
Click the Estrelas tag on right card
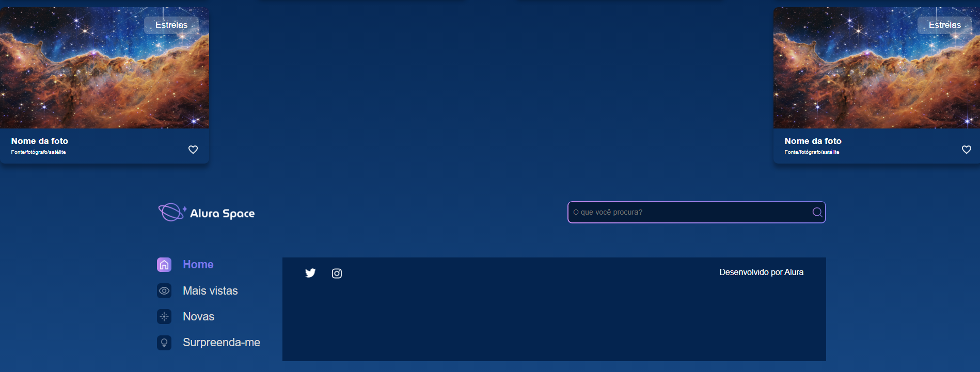[945, 25]
